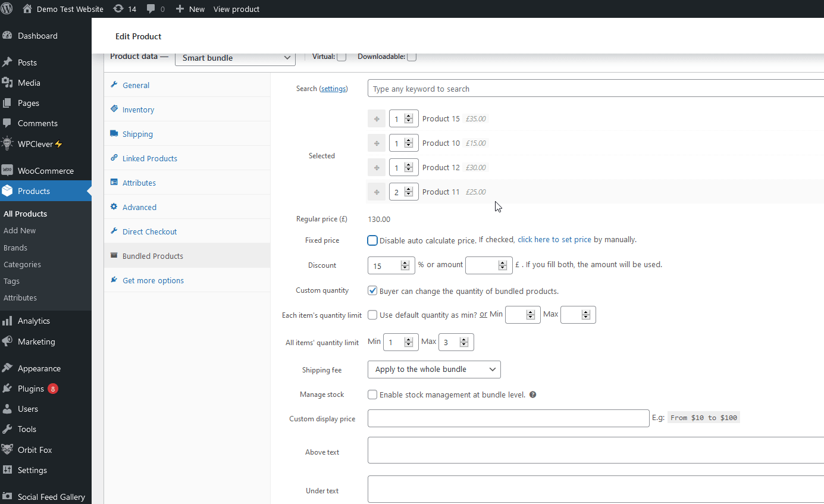Open the Linked Products tab

coord(149,159)
